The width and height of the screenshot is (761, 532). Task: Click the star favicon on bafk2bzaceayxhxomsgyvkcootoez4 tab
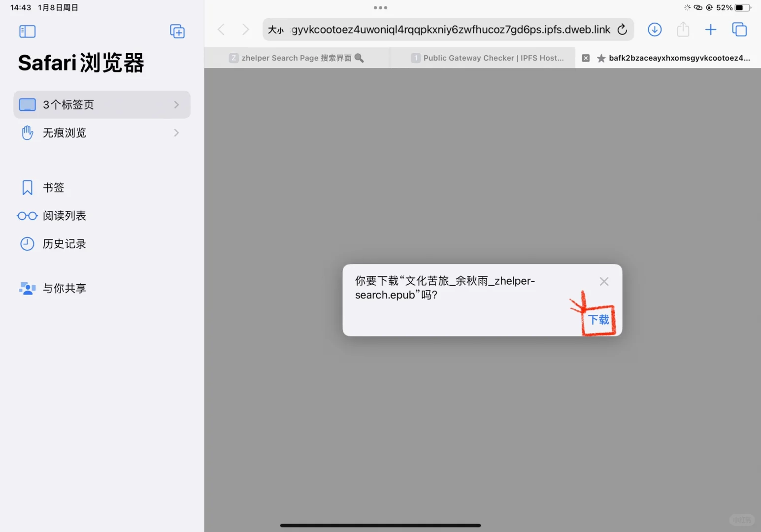(x=601, y=58)
